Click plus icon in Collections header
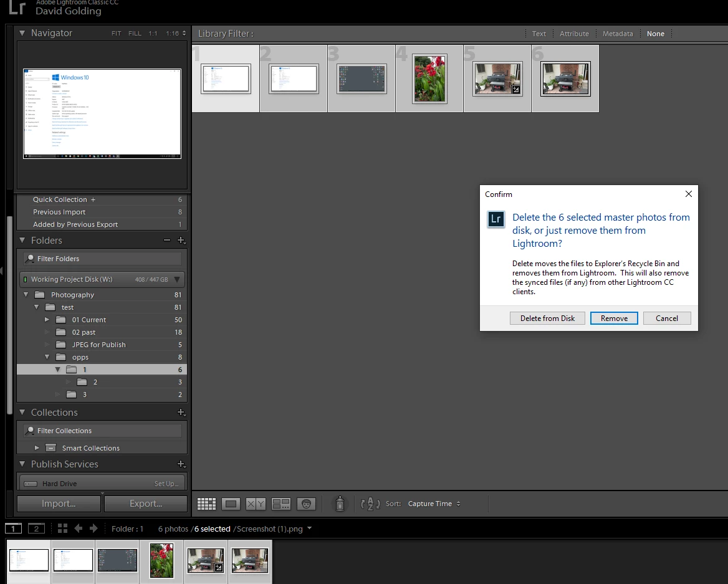728x584 pixels. (181, 412)
